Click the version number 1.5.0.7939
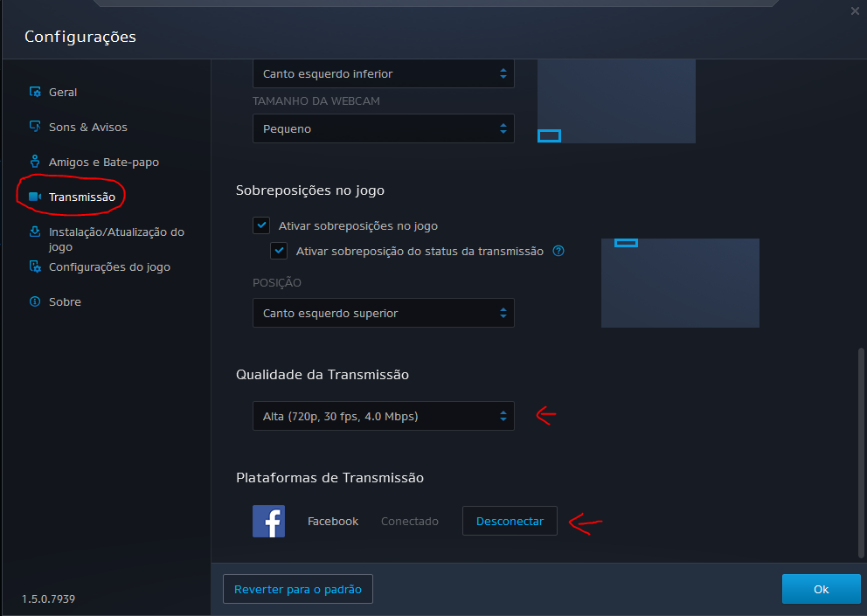867x616 pixels. pyautogui.click(x=48, y=599)
